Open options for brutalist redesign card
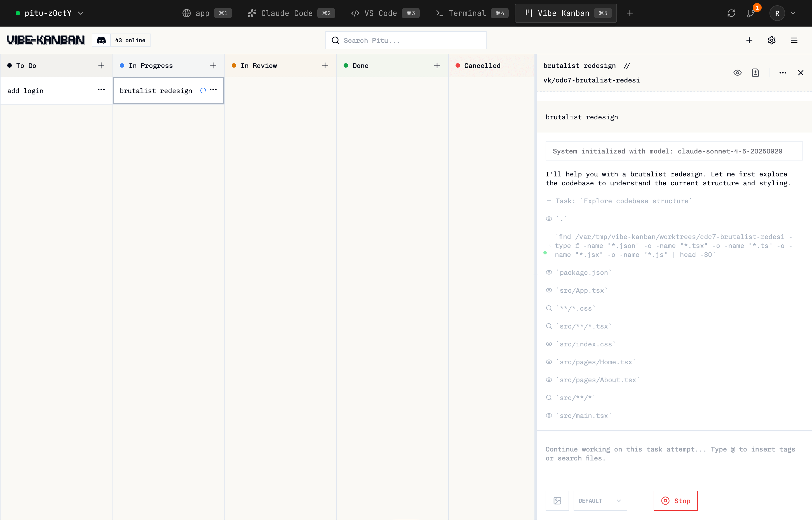This screenshot has width=812, height=520. 213,89
